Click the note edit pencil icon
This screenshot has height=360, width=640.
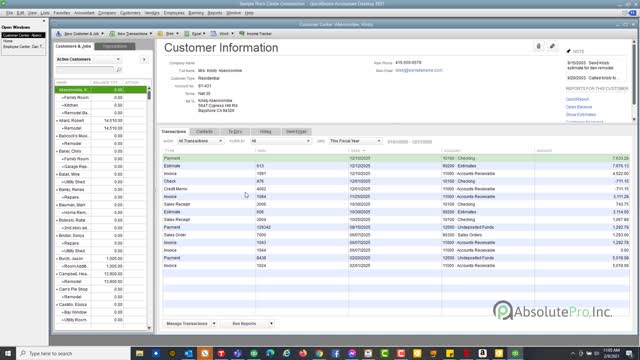(x=569, y=51)
